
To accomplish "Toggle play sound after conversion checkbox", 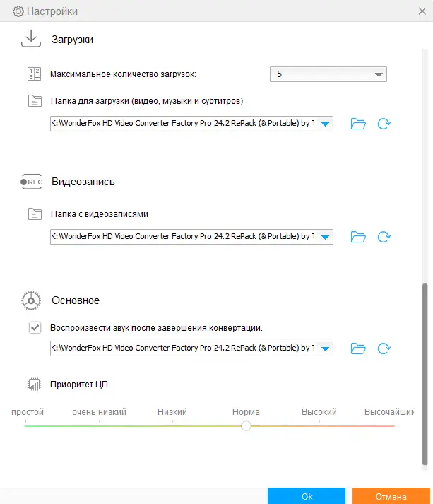I will click(35, 328).
